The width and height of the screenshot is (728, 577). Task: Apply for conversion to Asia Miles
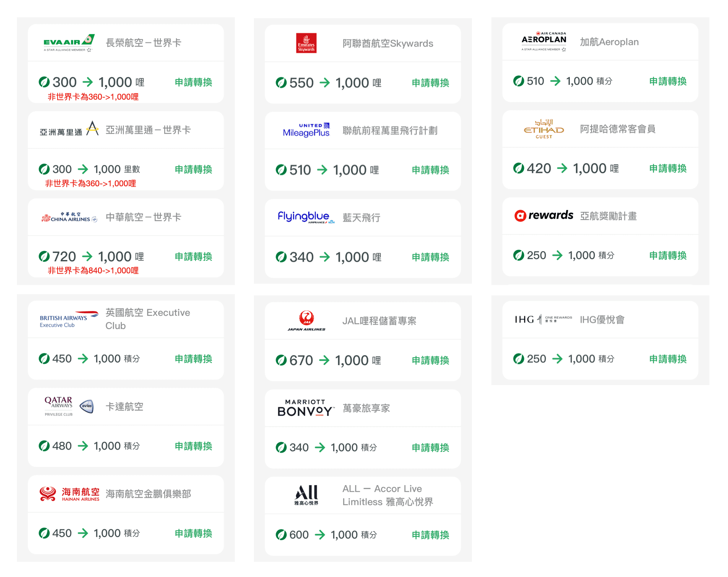tap(193, 169)
